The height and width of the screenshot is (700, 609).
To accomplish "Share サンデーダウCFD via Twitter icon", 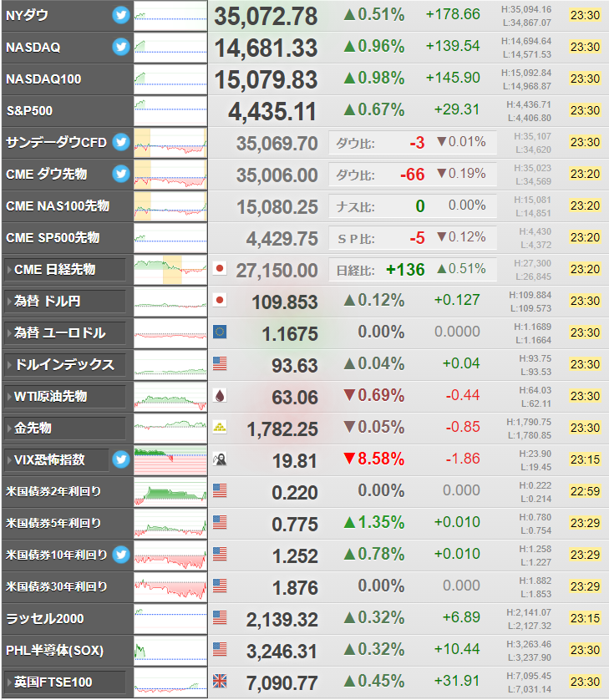I will 120,142.
